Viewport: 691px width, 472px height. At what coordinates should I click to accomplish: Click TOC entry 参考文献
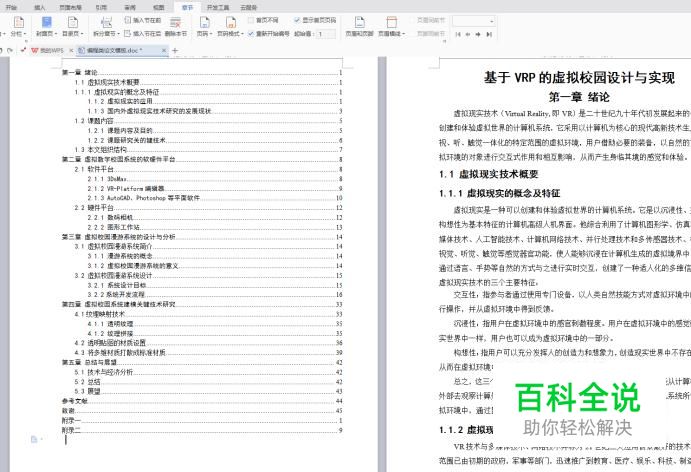click(201, 401)
